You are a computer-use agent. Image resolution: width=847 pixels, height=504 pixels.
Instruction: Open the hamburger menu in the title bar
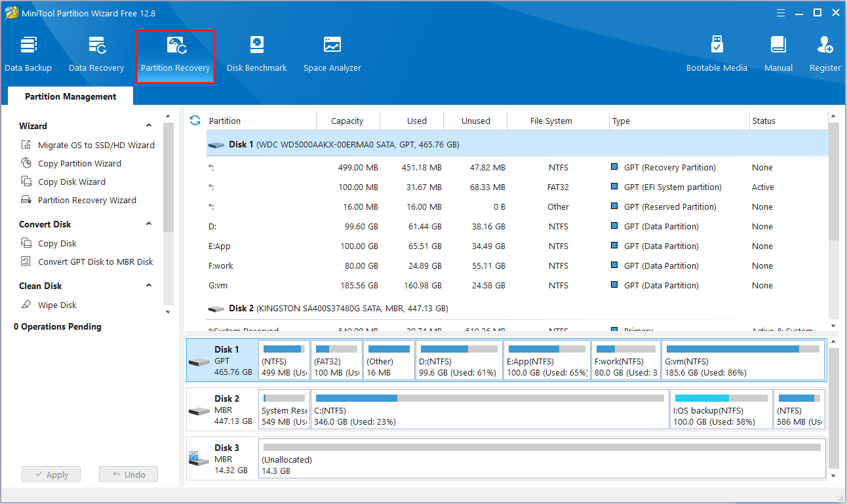point(780,12)
